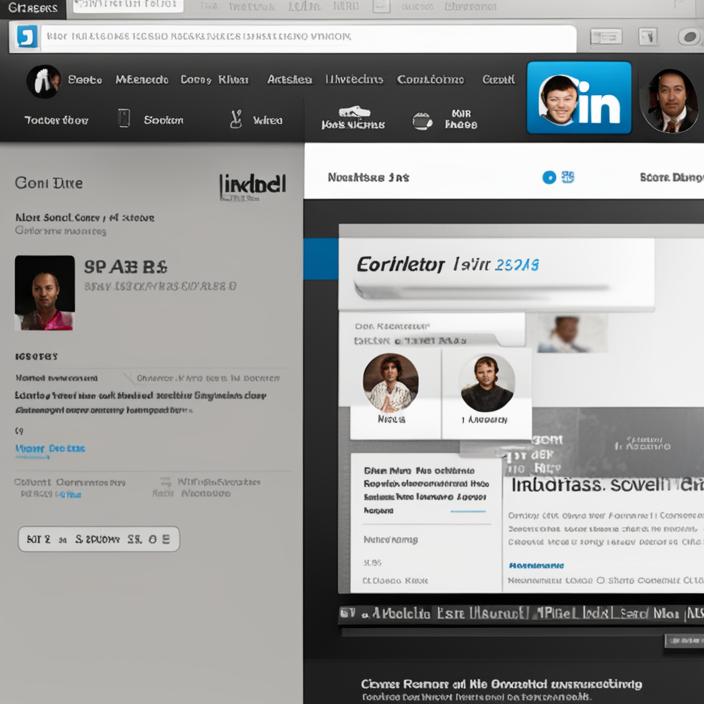Screen dimensions: 704x704
Task: Switch to the first browser tab at top-left
Action: 32,8
